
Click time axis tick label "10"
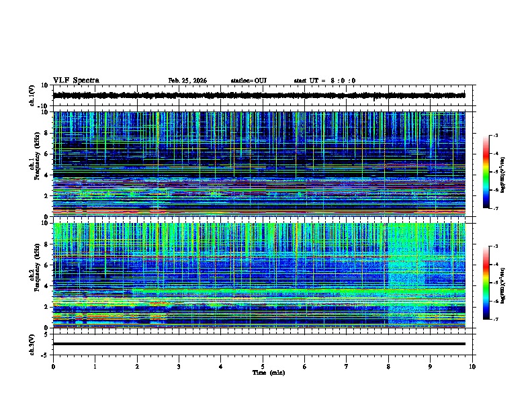coord(472,367)
